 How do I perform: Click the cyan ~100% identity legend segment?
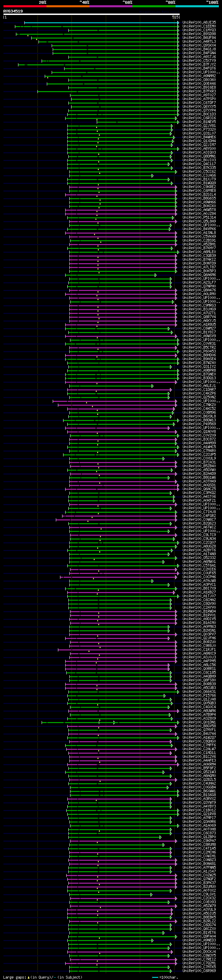coord(197,6)
